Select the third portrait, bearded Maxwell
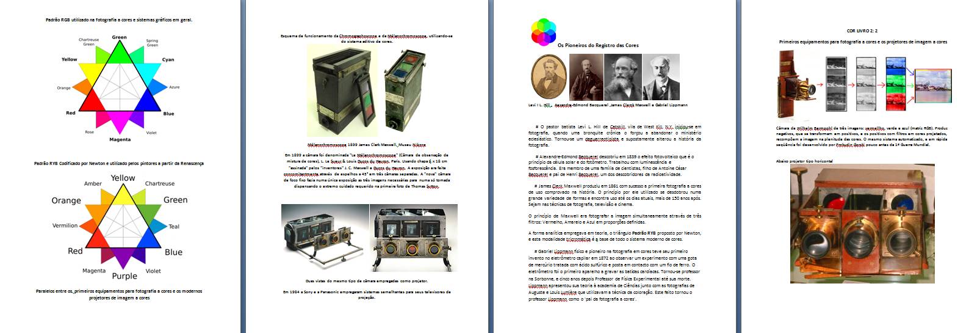 [622, 77]
